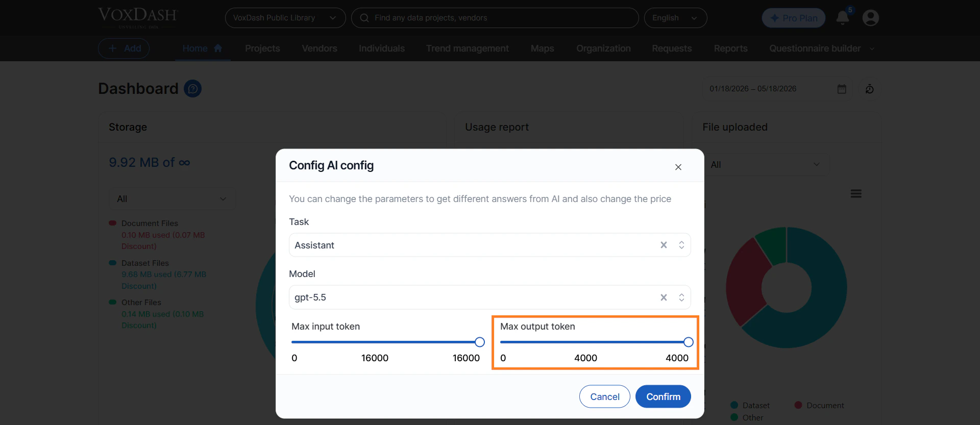The height and width of the screenshot is (425, 980).
Task: Open the Projects tab
Action: point(262,48)
